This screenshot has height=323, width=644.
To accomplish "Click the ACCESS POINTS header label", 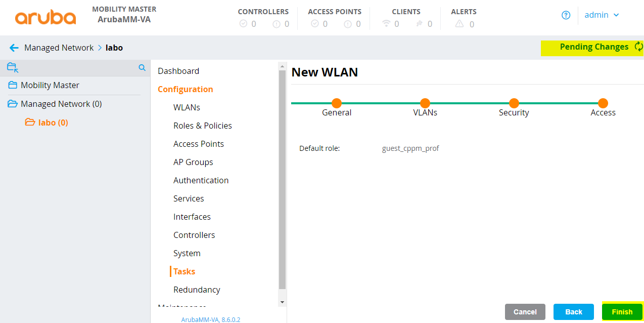I will [x=335, y=12].
